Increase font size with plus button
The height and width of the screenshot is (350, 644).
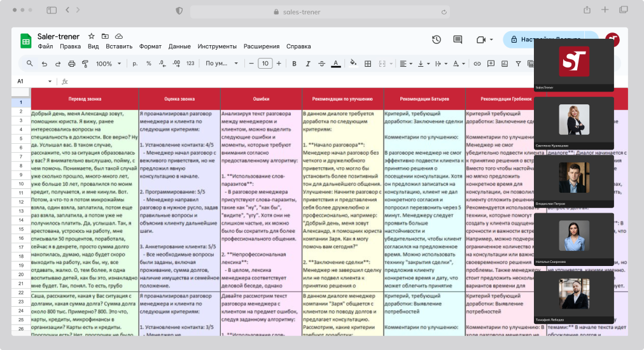point(279,64)
